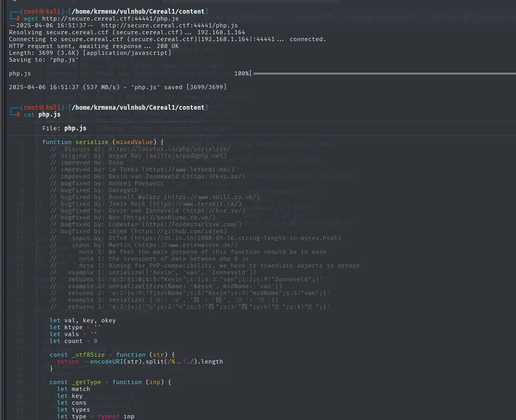The width and height of the screenshot is (516, 420).
Task: Click the 100% download percentage
Action: pos(242,73)
